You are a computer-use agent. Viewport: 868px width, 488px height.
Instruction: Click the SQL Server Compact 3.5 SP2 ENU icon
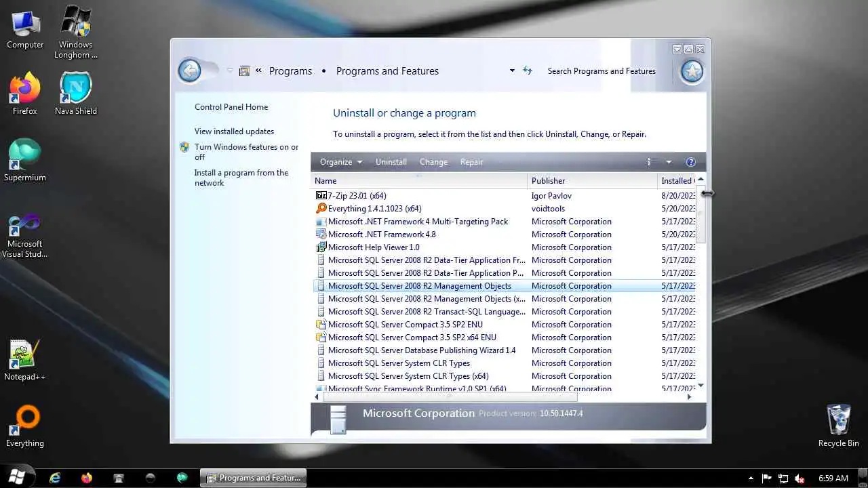coord(321,325)
